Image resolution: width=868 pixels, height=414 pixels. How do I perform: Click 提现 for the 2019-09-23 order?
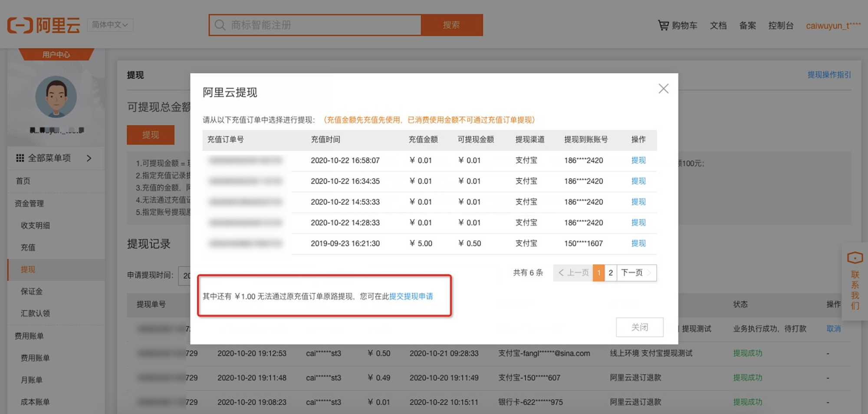[638, 243]
